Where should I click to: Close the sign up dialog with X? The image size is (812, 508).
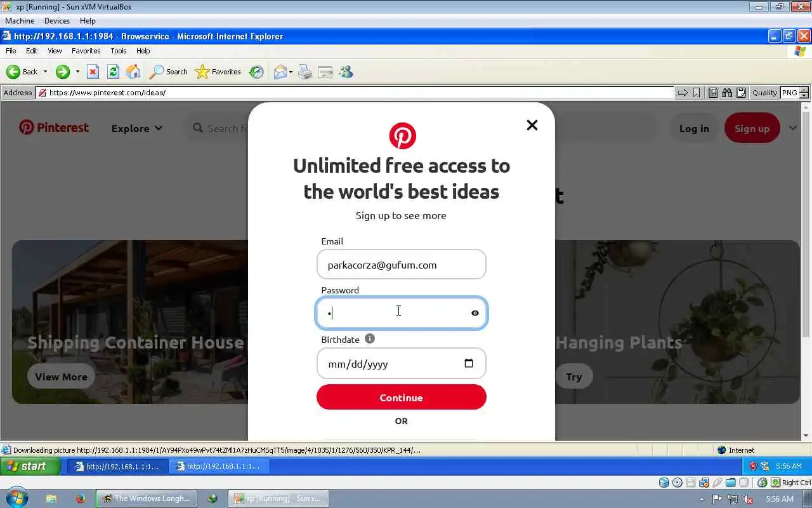pyautogui.click(x=532, y=125)
